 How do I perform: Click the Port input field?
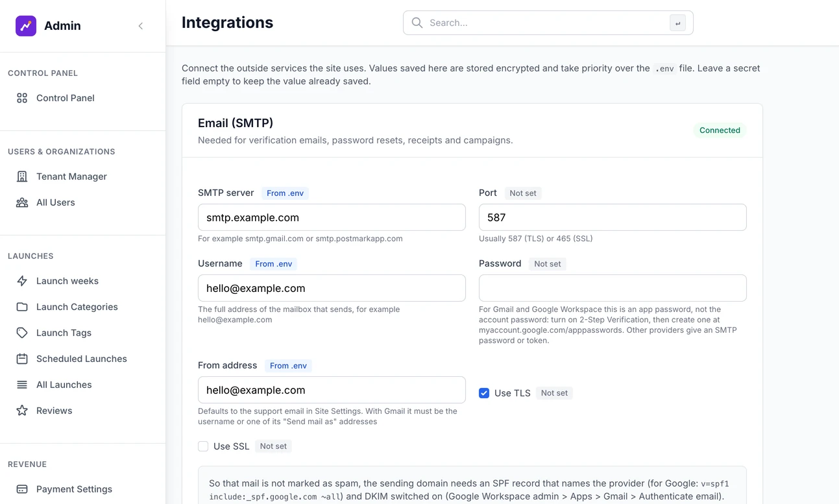coord(613,217)
